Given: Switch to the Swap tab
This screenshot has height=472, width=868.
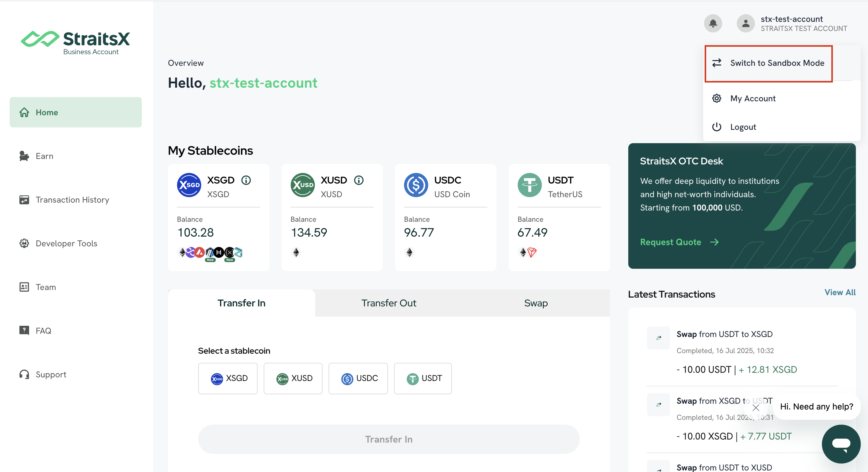Looking at the screenshot, I should point(536,303).
